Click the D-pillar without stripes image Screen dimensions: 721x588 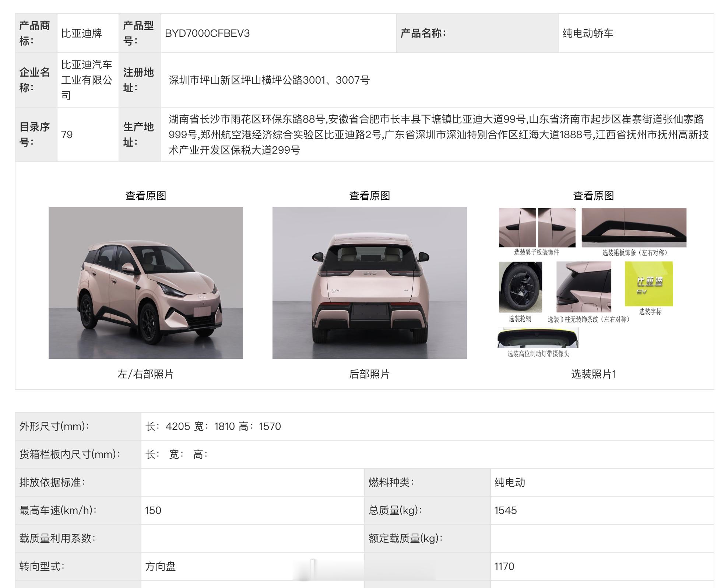point(584,287)
